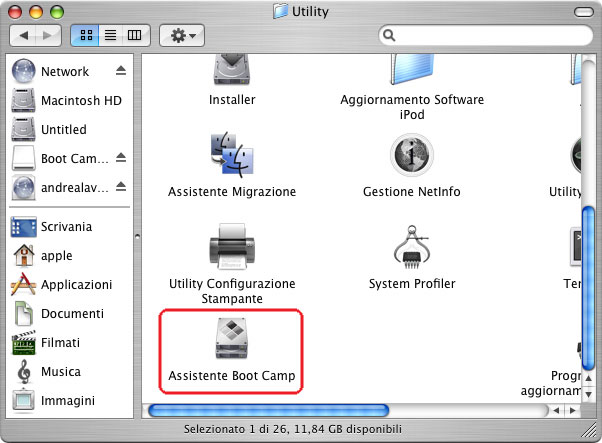Select the Aggiornamento Software iPod folder icon
The height and width of the screenshot is (443, 602).
click(412, 69)
